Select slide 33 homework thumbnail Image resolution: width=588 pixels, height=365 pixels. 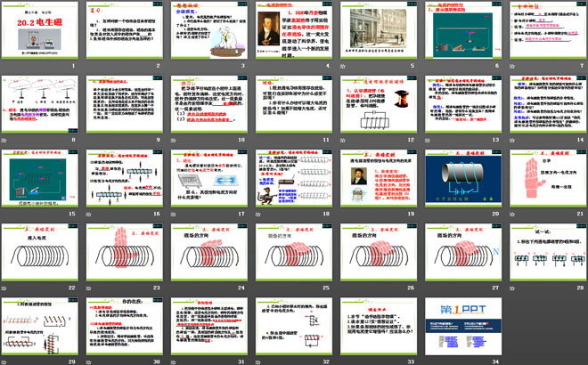click(379, 327)
